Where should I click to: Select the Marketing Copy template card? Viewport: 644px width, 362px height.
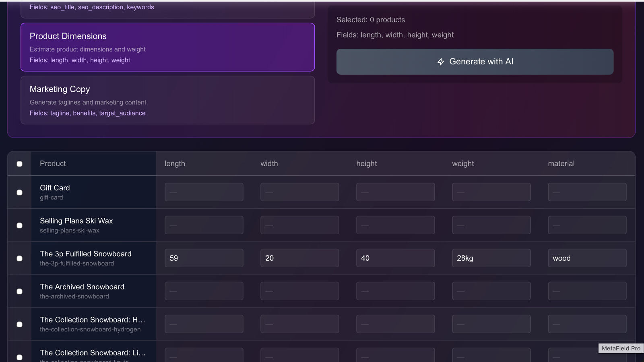coord(167,100)
